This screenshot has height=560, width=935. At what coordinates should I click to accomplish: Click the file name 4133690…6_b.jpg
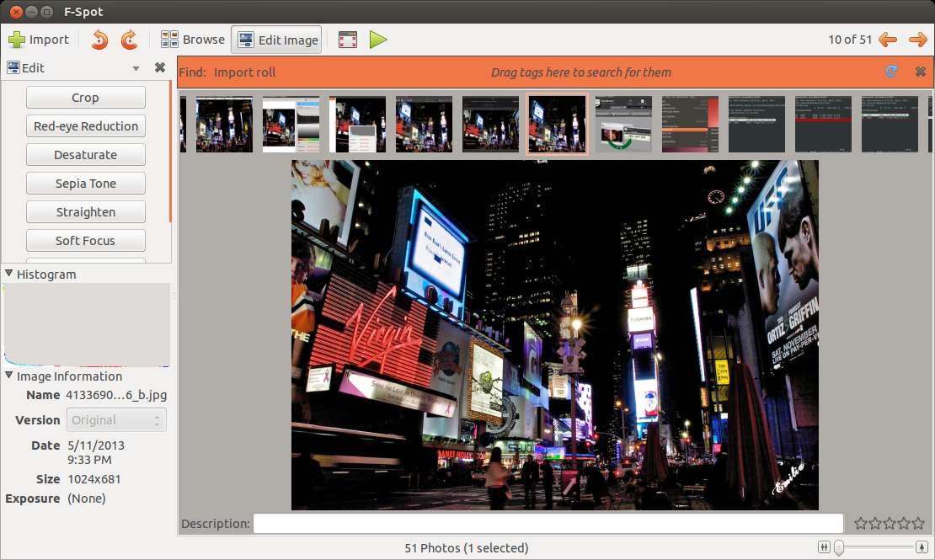tap(116, 395)
